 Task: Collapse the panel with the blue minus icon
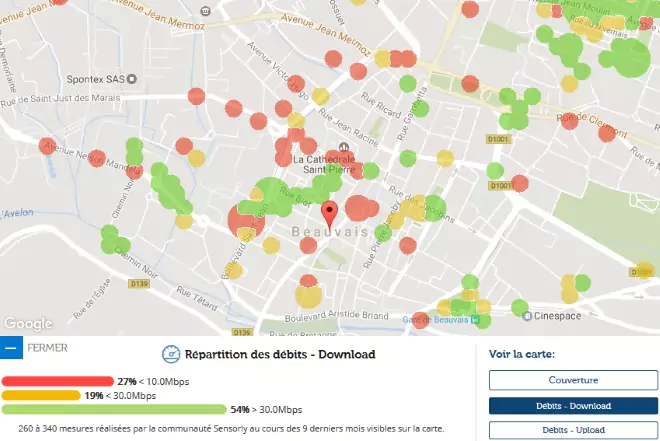click(11, 348)
